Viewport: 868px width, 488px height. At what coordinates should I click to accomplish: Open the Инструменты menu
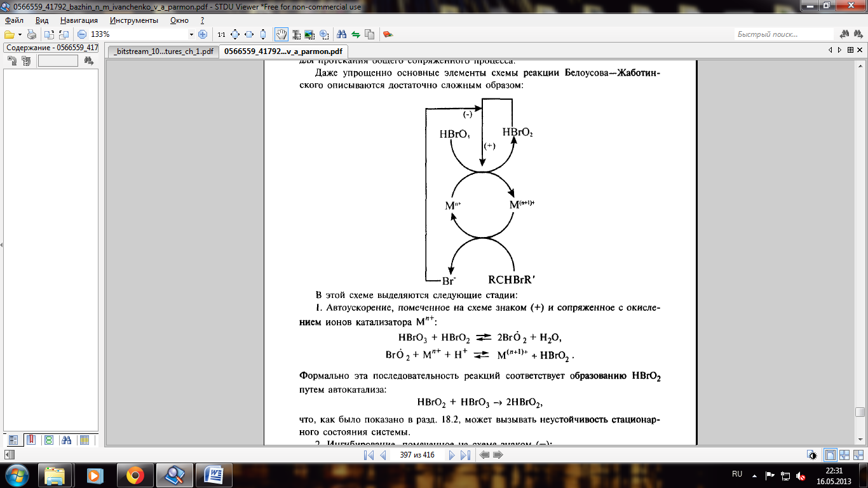click(x=133, y=20)
